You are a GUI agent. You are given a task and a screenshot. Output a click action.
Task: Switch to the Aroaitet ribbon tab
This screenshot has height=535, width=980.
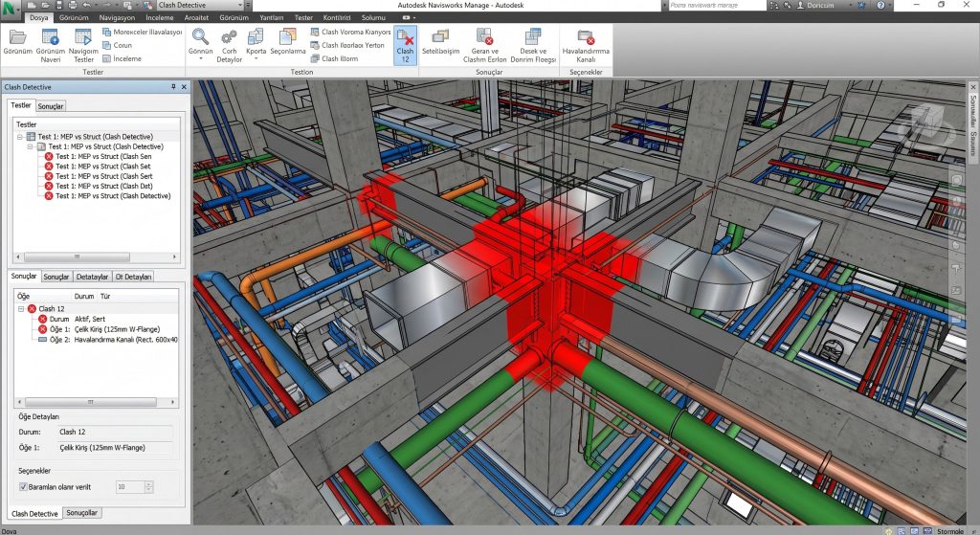pyautogui.click(x=196, y=17)
